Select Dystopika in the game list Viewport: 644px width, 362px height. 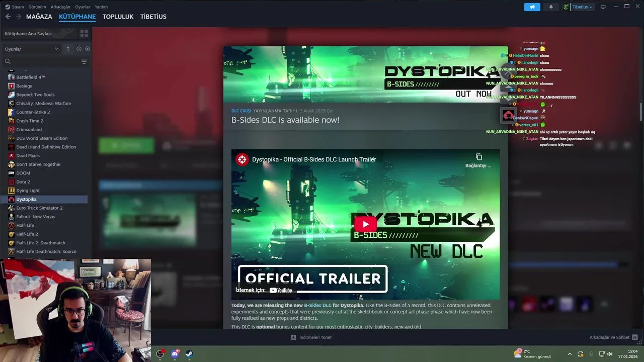pos(44,199)
